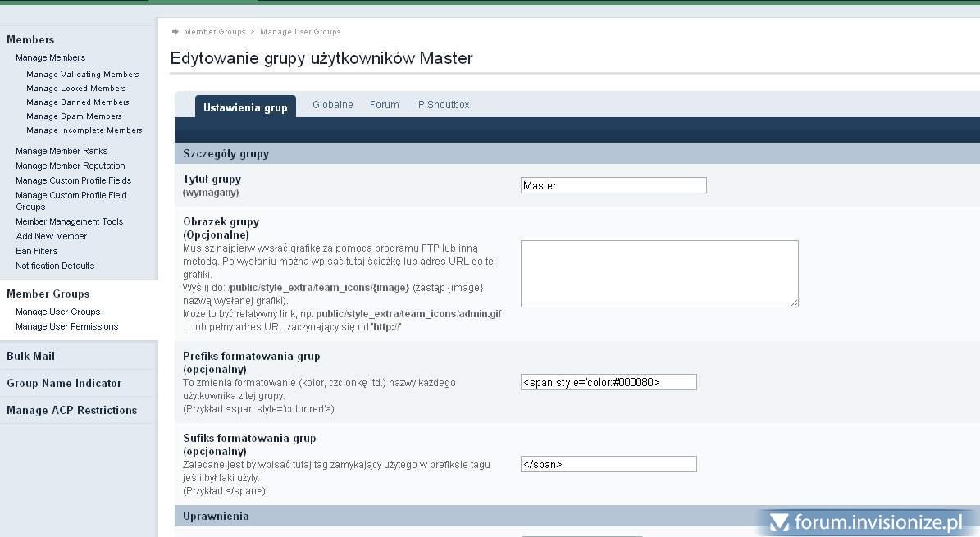The width and height of the screenshot is (980, 537).
Task: Select the IP.Shoutbox tab
Action: pos(442,105)
